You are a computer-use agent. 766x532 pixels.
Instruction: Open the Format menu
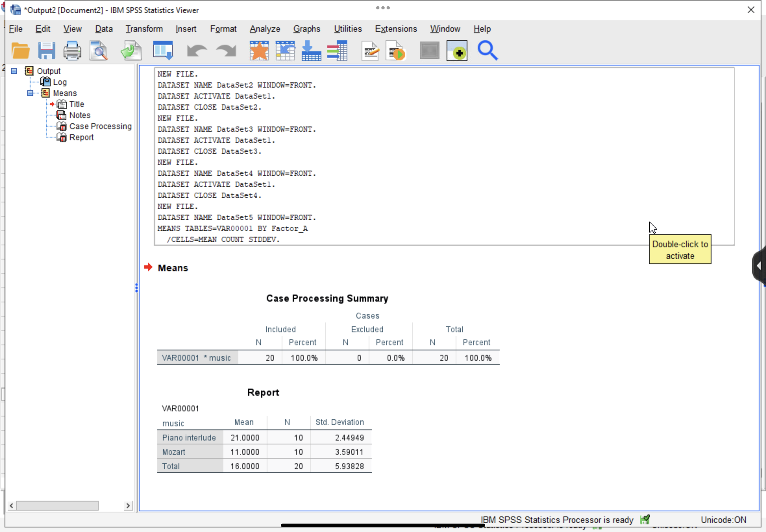[223, 29]
